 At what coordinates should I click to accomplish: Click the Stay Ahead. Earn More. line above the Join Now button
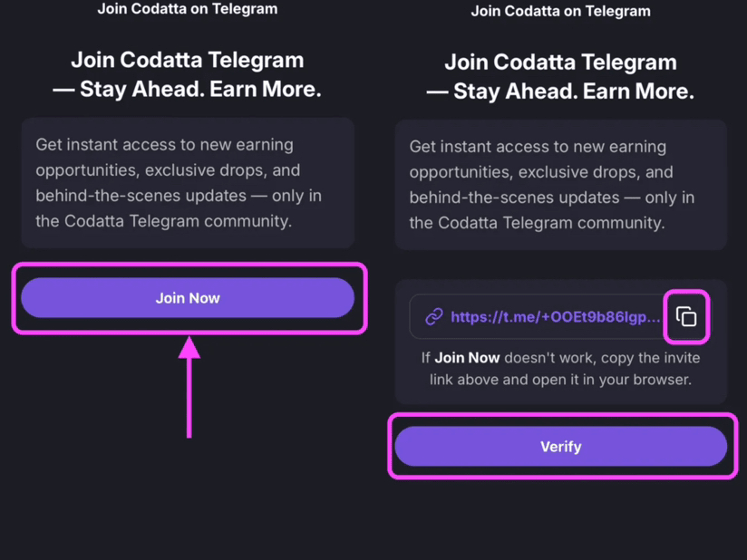[x=200, y=89]
